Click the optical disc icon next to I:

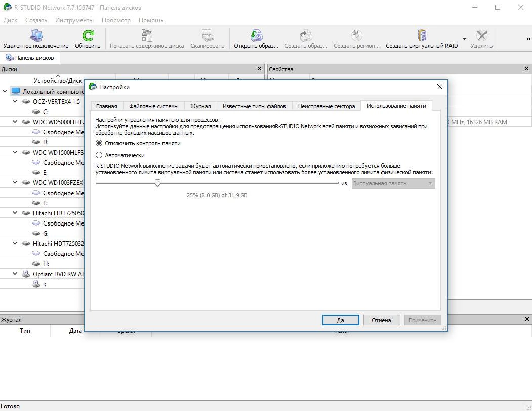click(36, 284)
